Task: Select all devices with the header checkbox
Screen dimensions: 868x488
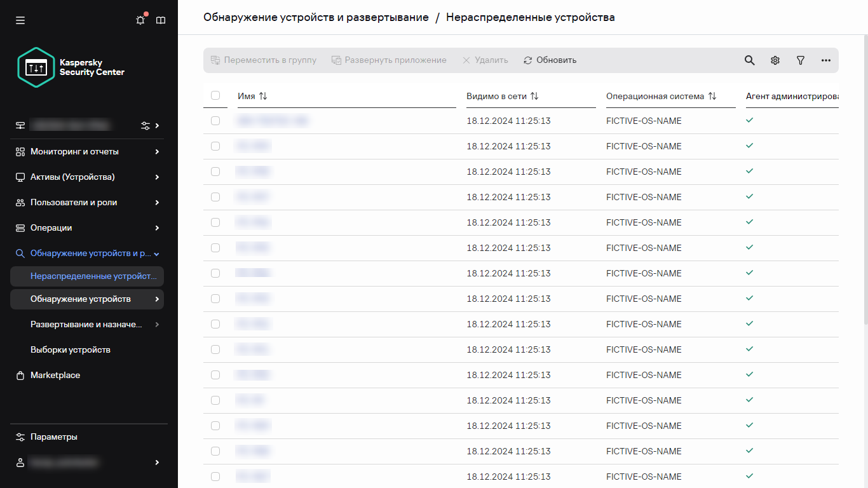Action: pos(215,95)
